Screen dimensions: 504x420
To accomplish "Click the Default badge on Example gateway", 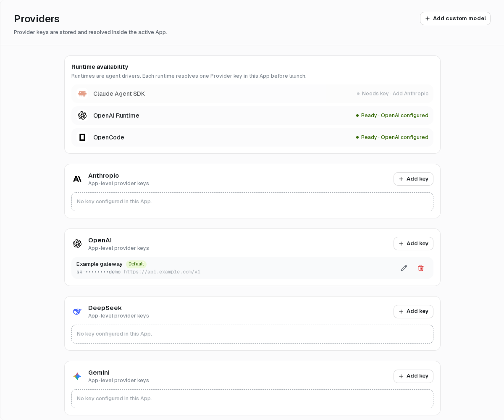I will click(136, 264).
